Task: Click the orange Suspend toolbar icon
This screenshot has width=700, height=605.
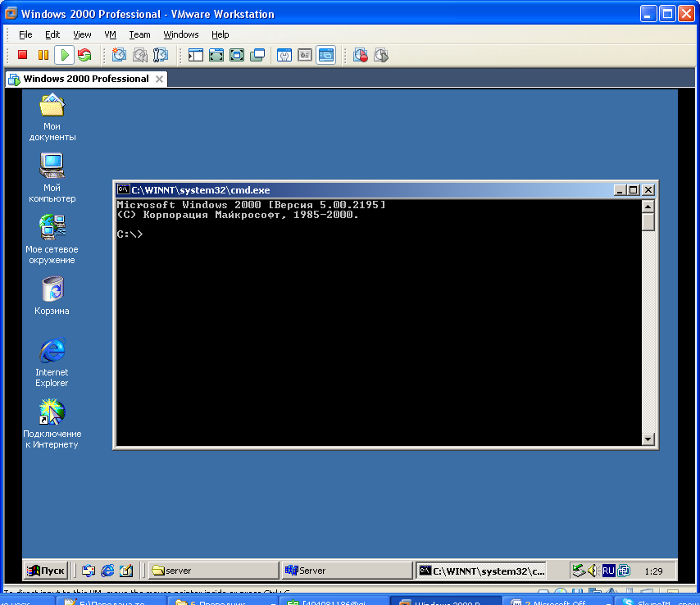Action: click(43, 55)
